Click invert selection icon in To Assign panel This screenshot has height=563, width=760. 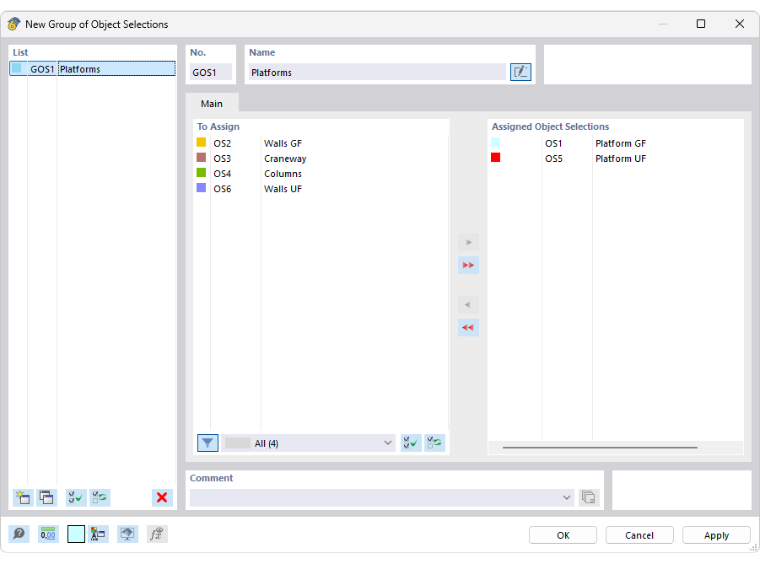(x=435, y=443)
